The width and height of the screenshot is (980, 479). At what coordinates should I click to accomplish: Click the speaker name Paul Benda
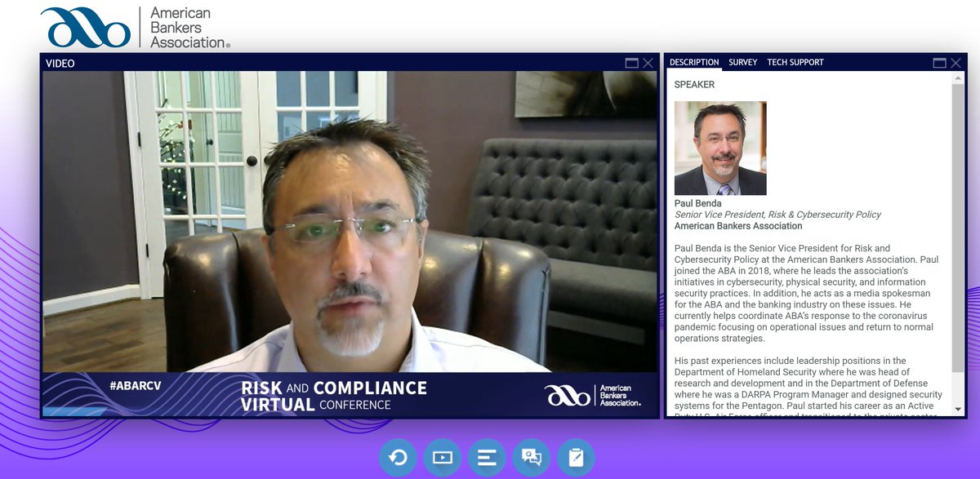698,203
